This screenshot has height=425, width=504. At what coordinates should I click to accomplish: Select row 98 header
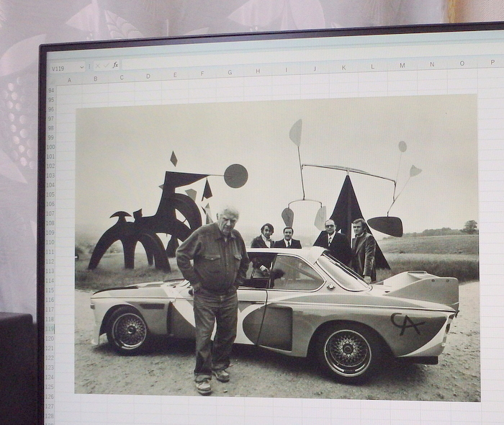click(51, 128)
